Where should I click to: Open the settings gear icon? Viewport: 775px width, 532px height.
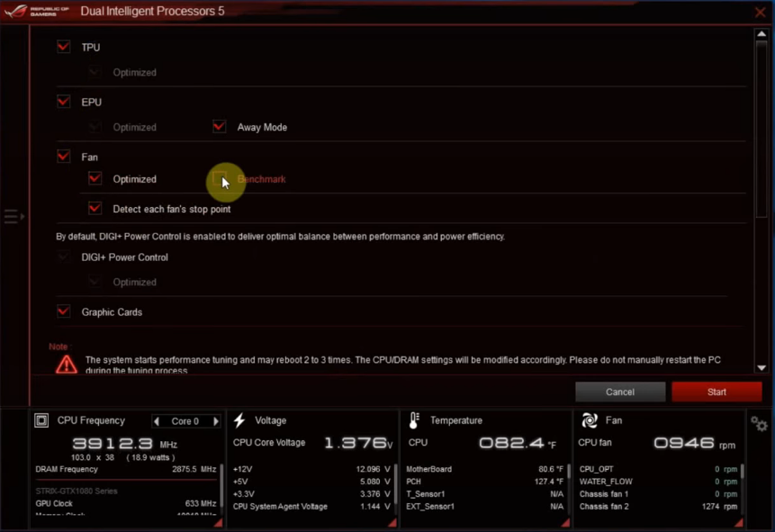[x=759, y=424]
